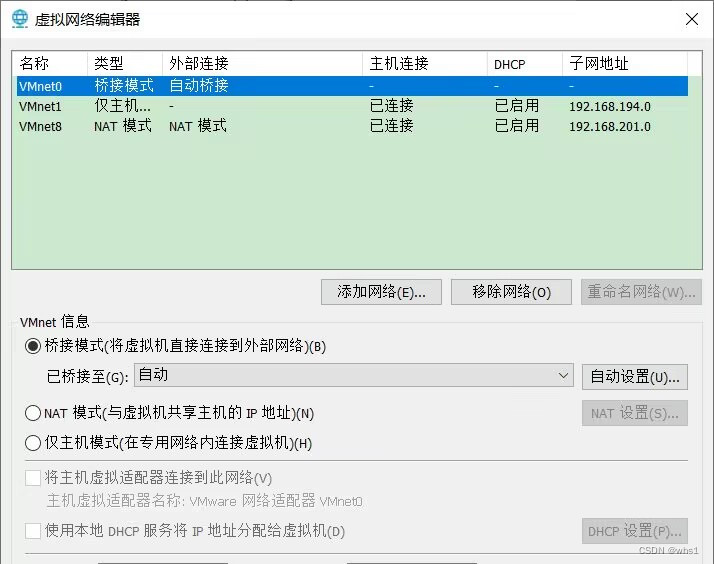
Task: Click the 桥接模式 type cell
Action: tap(124, 86)
